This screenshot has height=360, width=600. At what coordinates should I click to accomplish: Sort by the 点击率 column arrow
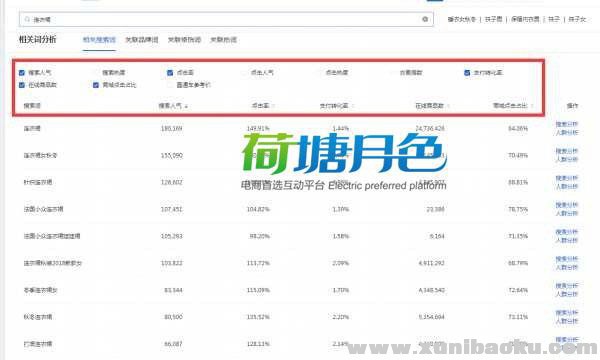click(273, 106)
